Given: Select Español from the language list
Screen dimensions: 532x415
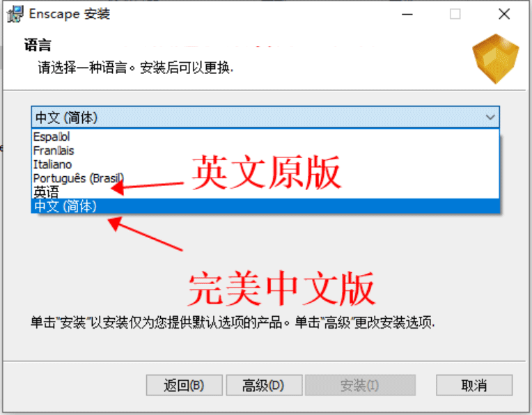Looking at the screenshot, I should (x=265, y=136).
